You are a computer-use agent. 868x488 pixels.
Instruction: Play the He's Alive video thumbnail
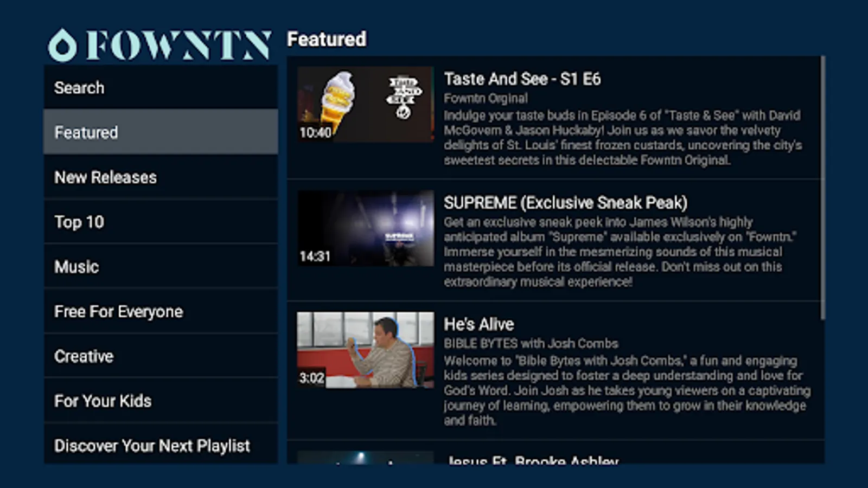pyautogui.click(x=365, y=350)
